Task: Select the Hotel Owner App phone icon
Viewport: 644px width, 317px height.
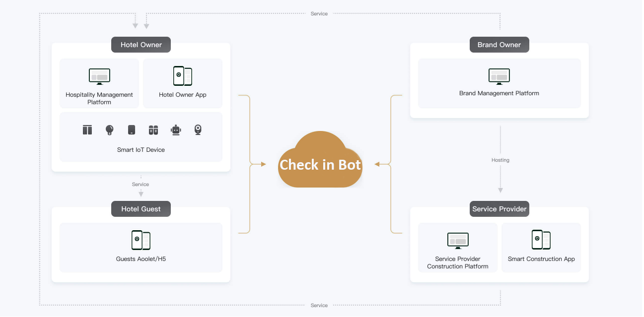Action: (183, 76)
